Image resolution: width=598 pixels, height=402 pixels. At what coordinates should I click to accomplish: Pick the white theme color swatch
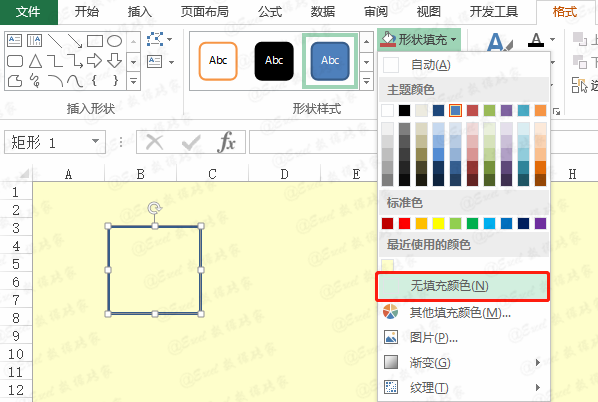coord(387,111)
